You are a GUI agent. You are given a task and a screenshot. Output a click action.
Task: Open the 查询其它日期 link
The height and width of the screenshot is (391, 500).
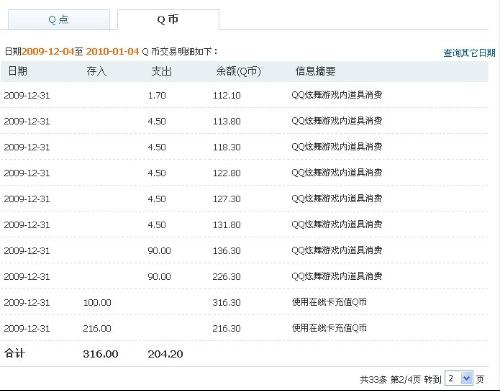point(469,53)
